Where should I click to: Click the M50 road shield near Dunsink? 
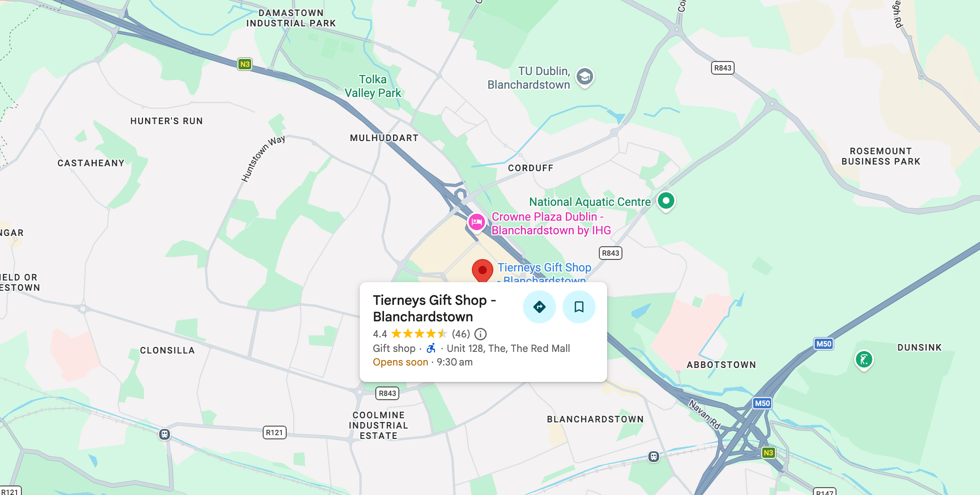click(824, 344)
